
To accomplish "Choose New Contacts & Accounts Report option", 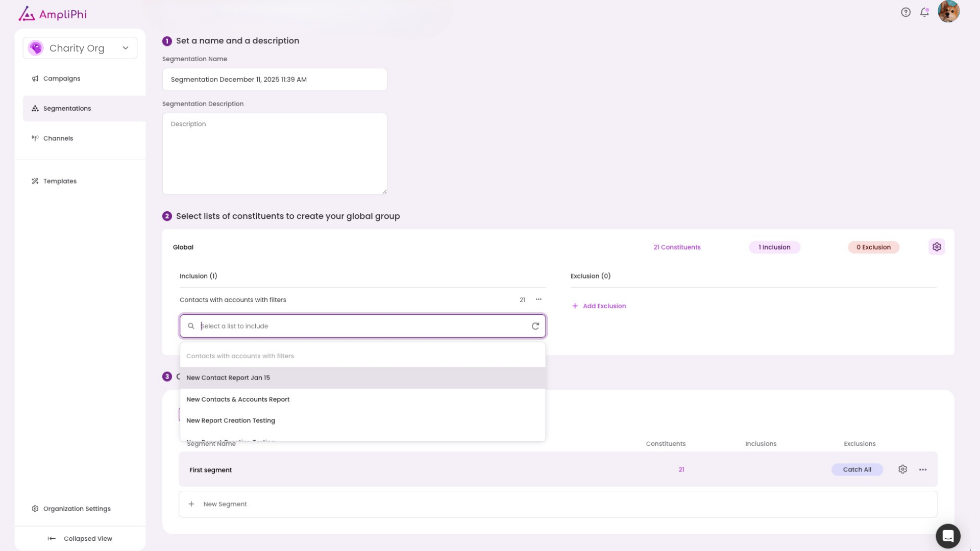I will [238, 399].
